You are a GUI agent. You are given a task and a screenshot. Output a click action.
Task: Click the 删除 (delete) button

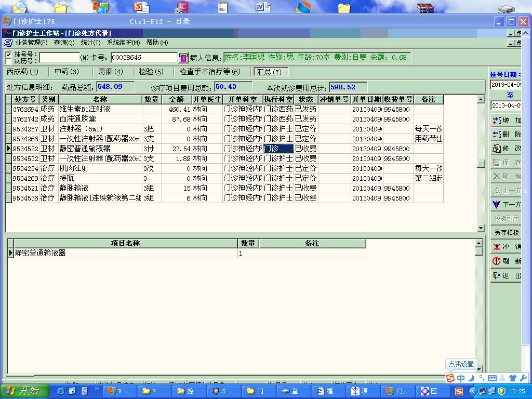click(506, 135)
